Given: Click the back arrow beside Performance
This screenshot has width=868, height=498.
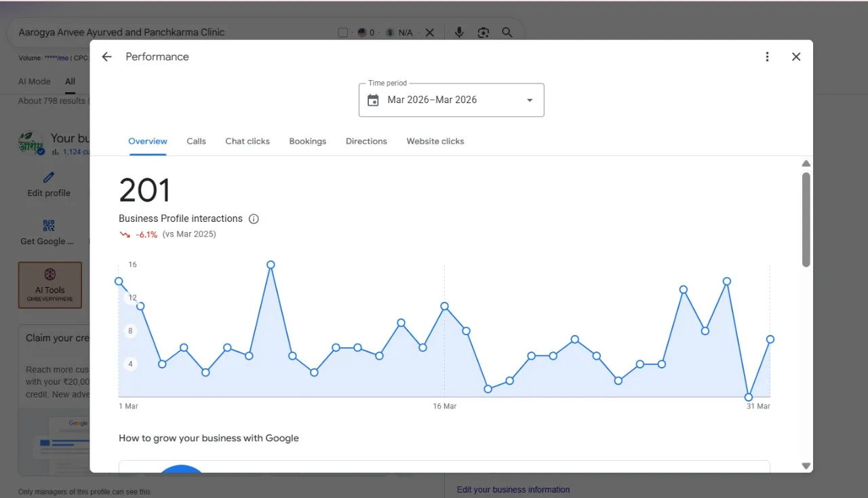Looking at the screenshot, I should [106, 57].
